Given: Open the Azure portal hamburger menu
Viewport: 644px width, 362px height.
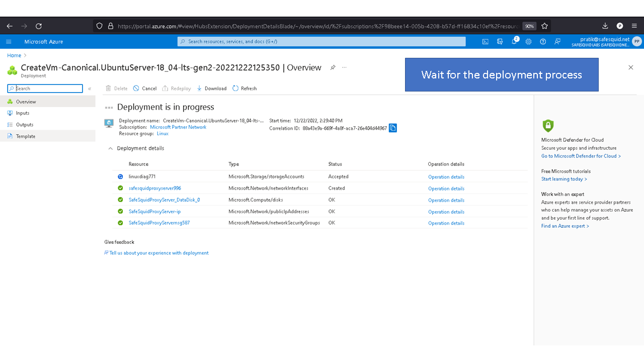Looking at the screenshot, I should click(x=9, y=42).
